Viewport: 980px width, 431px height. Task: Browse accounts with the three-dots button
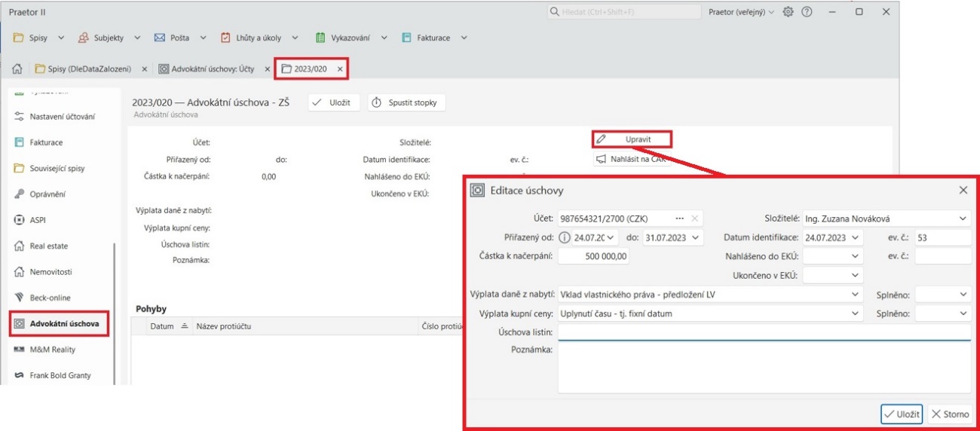[x=680, y=219]
